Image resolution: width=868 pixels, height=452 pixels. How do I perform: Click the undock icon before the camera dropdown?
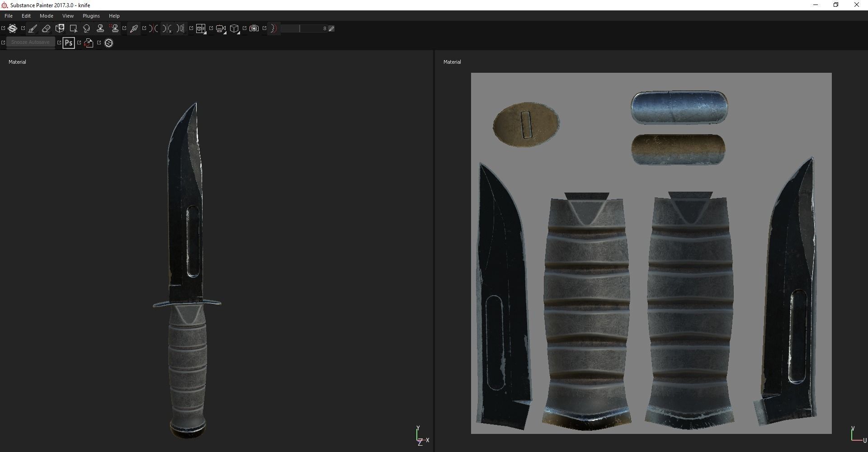pyautogui.click(x=211, y=28)
